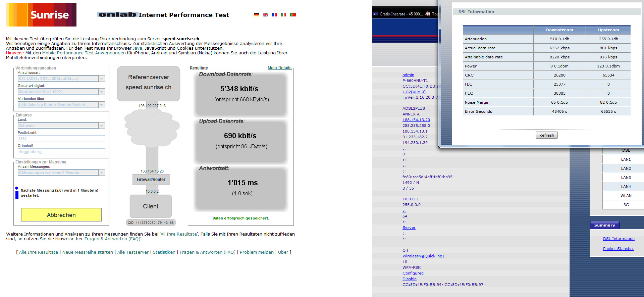Open the Server link in router status
The height and width of the screenshot is (297, 644).
pyautogui.click(x=409, y=228)
